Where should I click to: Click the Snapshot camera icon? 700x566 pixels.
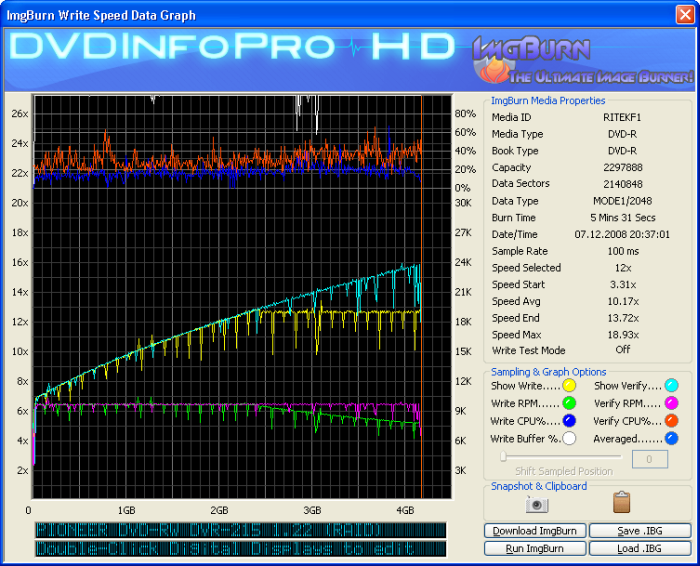click(x=537, y=504)
